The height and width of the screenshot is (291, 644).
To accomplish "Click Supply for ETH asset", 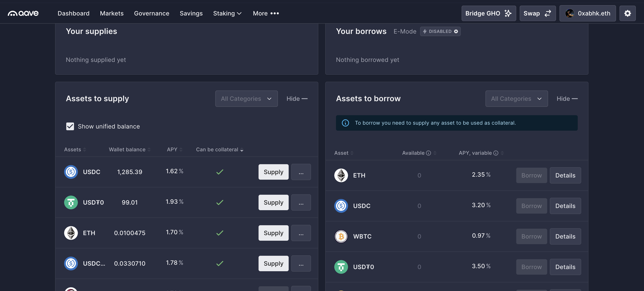I will pos(273,233).
